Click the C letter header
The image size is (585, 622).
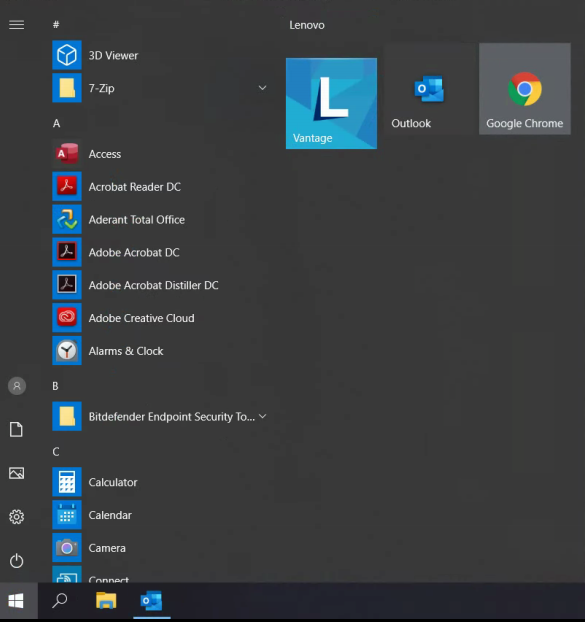point(56,452)
